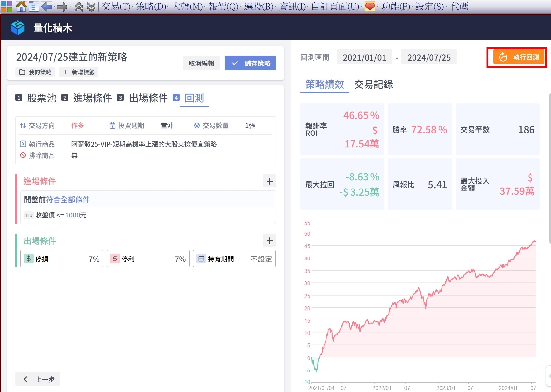Add a new entry condition with plus
The image size is (551, 392).
click(x=269, y=181)
